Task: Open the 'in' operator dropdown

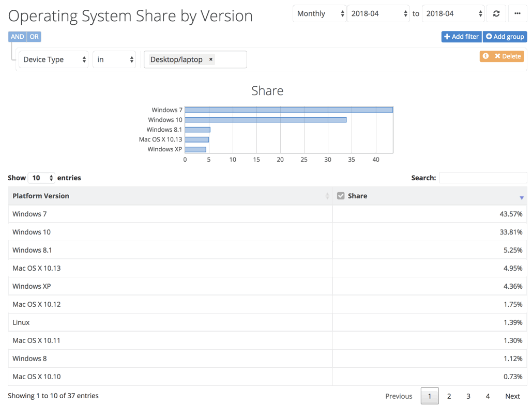Action: (114, 59)
